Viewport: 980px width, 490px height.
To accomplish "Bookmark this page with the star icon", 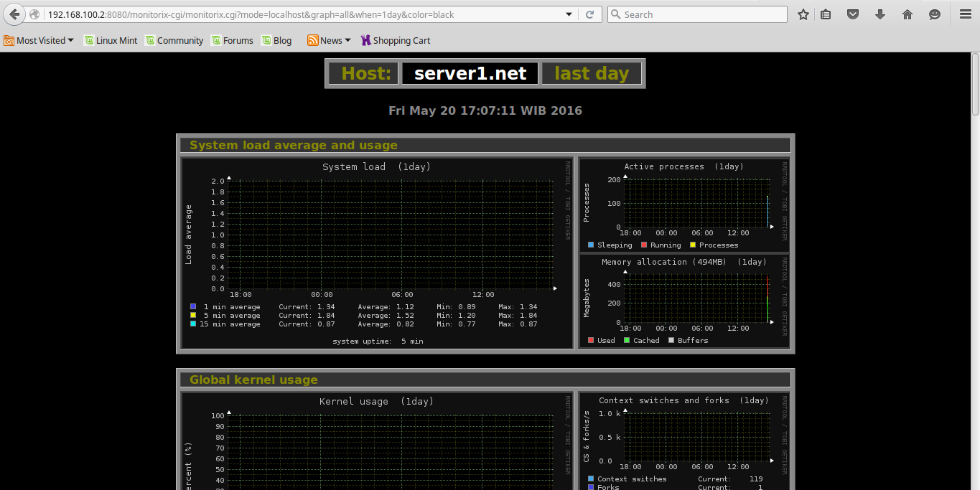I will pos(803,14).
